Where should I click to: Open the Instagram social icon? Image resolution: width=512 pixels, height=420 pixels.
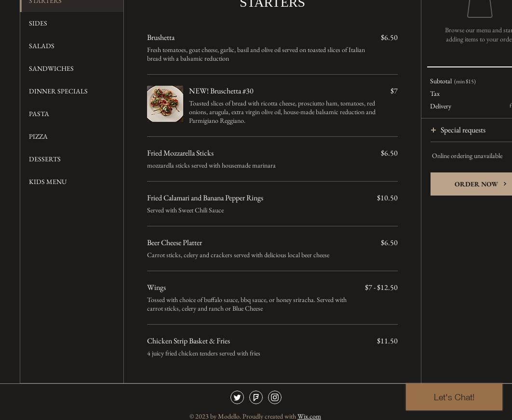(275, 397)
